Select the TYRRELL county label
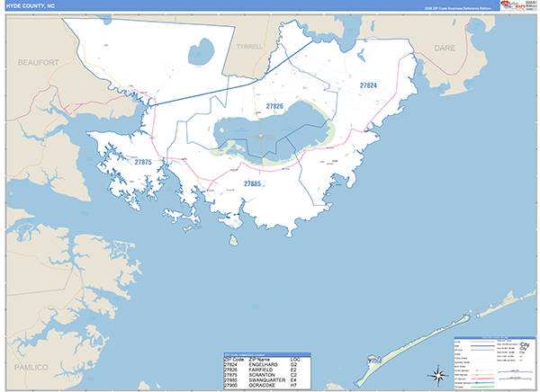The height and width of the screenshot is (392, 540). coord(249,47)
